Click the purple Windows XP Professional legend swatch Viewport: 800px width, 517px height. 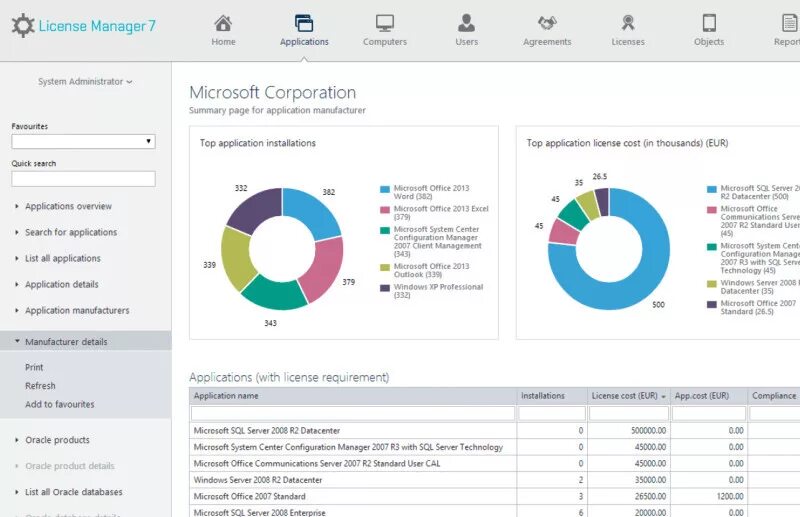coord(385,288)
